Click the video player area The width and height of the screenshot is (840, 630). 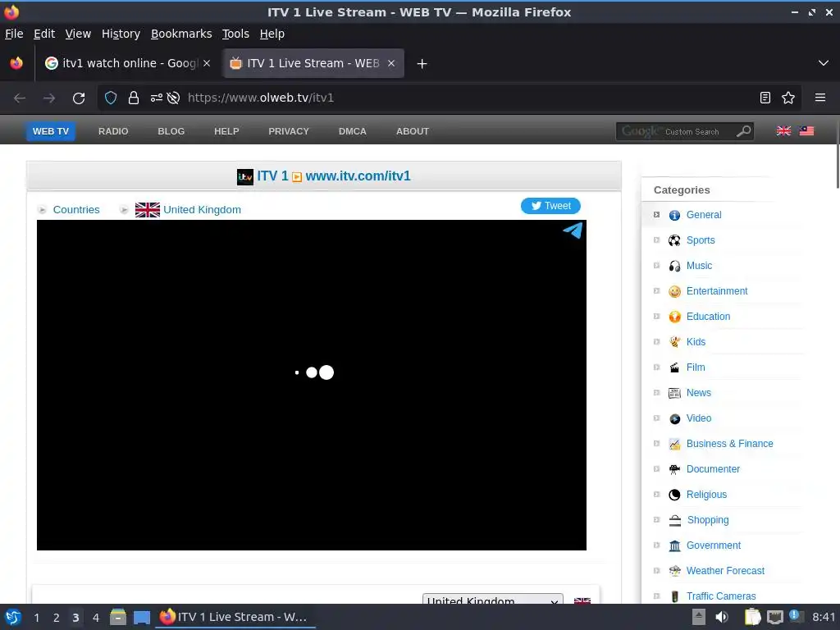311,385
